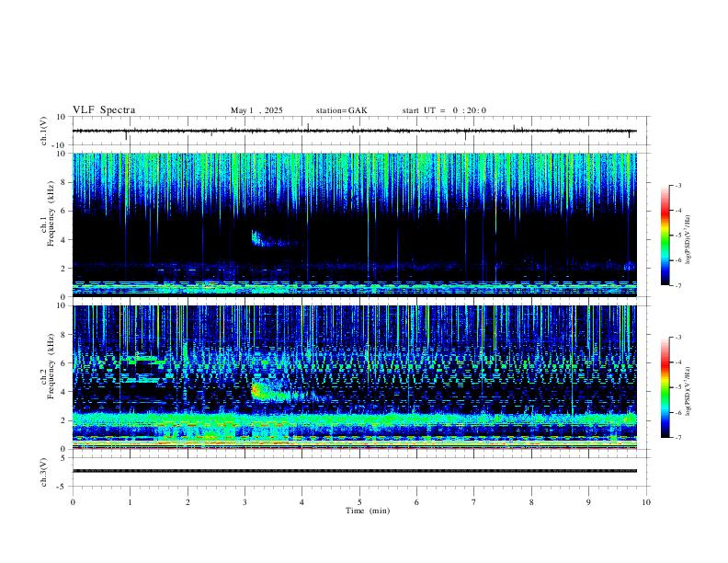Click the "ch.3(V)" axis label
The image size is (728, 563).
44,473
